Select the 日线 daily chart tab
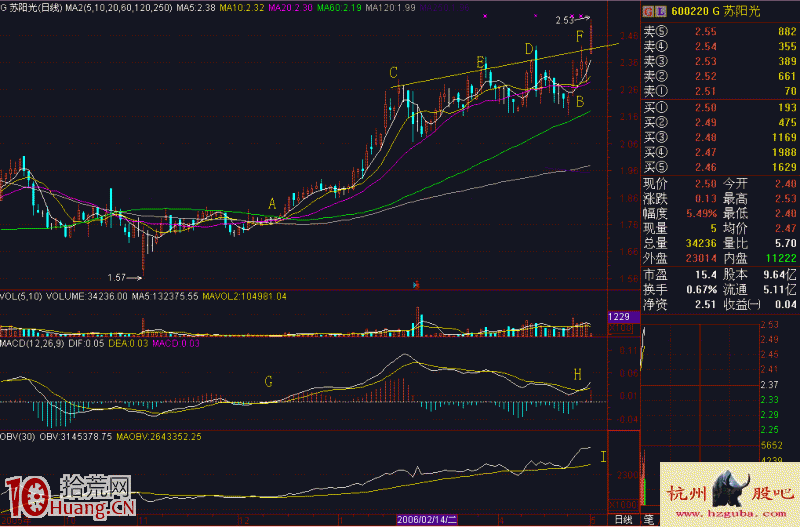Screen dimensions: 800x527 coord(623,520)
